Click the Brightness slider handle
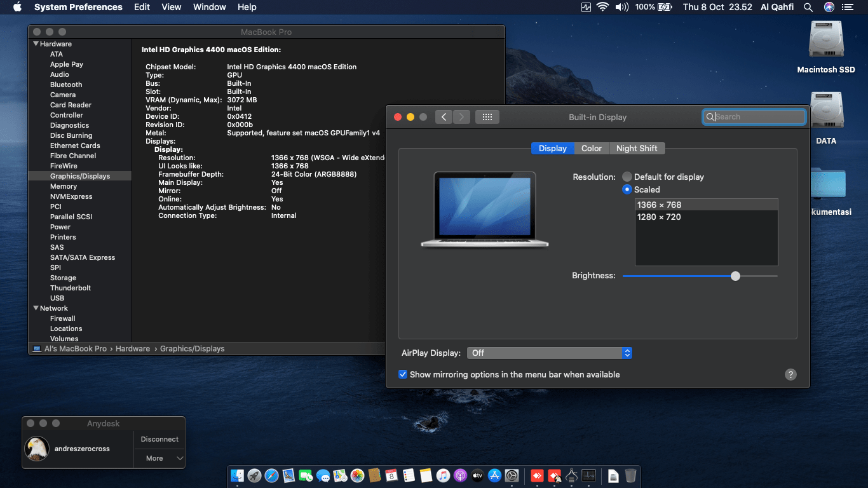This screenshot has height=488, width=868. coord(735,276)
